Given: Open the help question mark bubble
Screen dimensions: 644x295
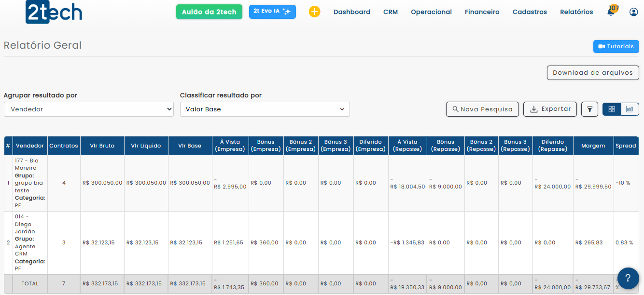Looking at the screenshot, I should point(628,278).
